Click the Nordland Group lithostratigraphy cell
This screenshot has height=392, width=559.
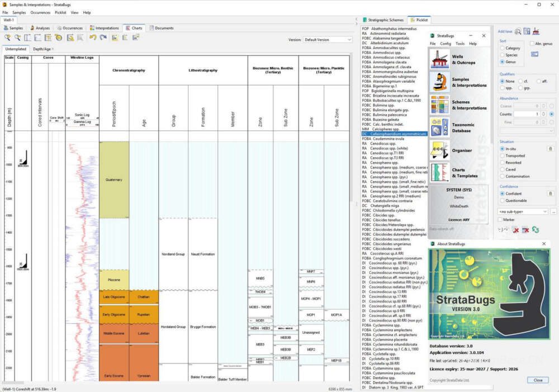(173, 254)
